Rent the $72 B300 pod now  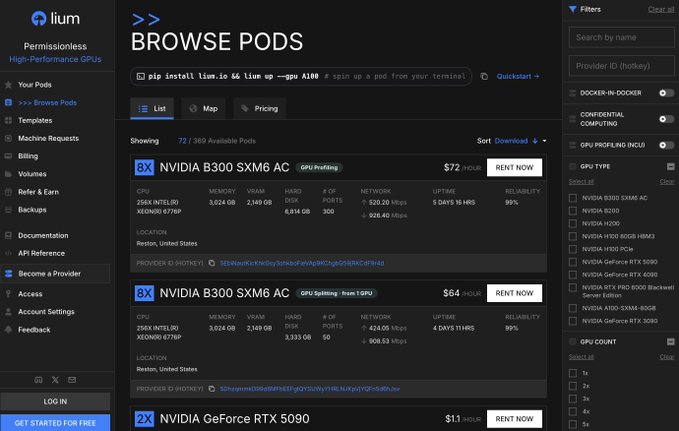[x=514, y=168]
